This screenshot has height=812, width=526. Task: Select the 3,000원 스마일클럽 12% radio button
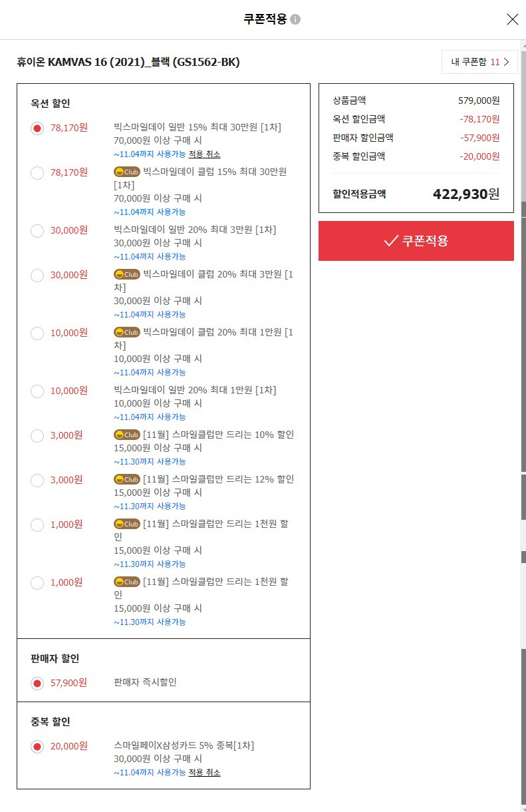coord(37,481)
